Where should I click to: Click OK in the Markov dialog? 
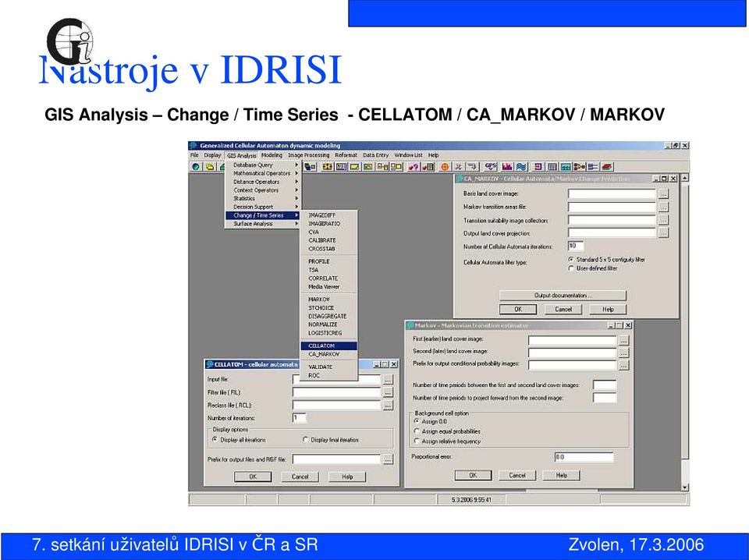pos(473,476)
